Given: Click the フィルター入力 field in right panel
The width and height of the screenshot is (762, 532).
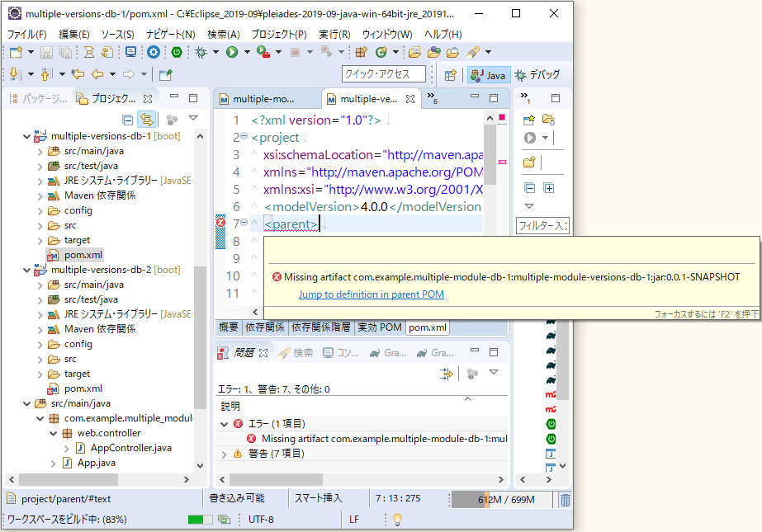Looking at the screenshot, I should [542, 226].
